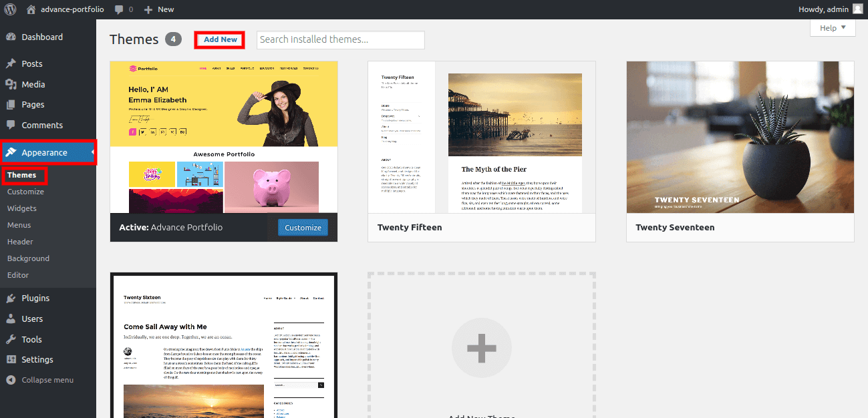Click the Settings sliders icon
This screenshot has height=418, width=868.
click(x=11, y=360)
